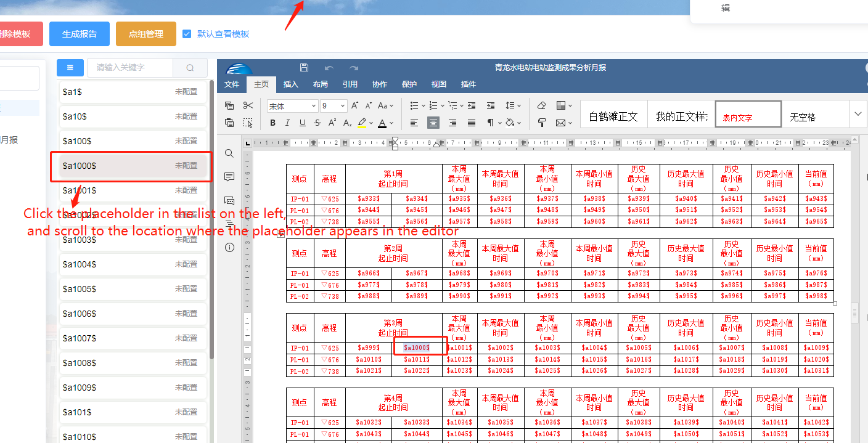The height and width of the screenshot is (443, 868).
Task: Decrease paragraph indent
Action: [x=472, y=105]
